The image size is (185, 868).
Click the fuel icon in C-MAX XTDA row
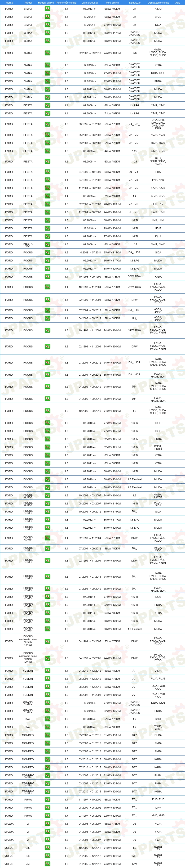47,65
